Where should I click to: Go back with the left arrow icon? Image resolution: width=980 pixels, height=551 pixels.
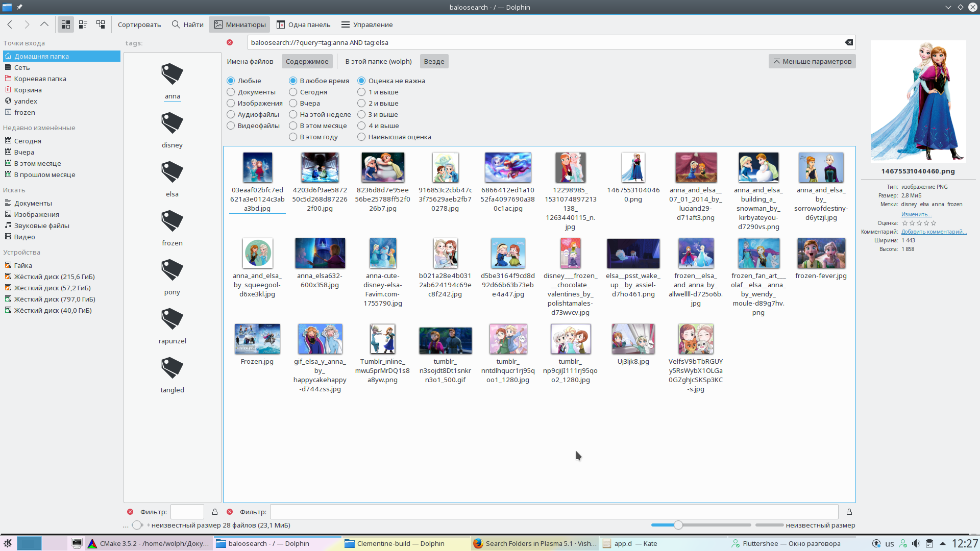tap(10, 24)
